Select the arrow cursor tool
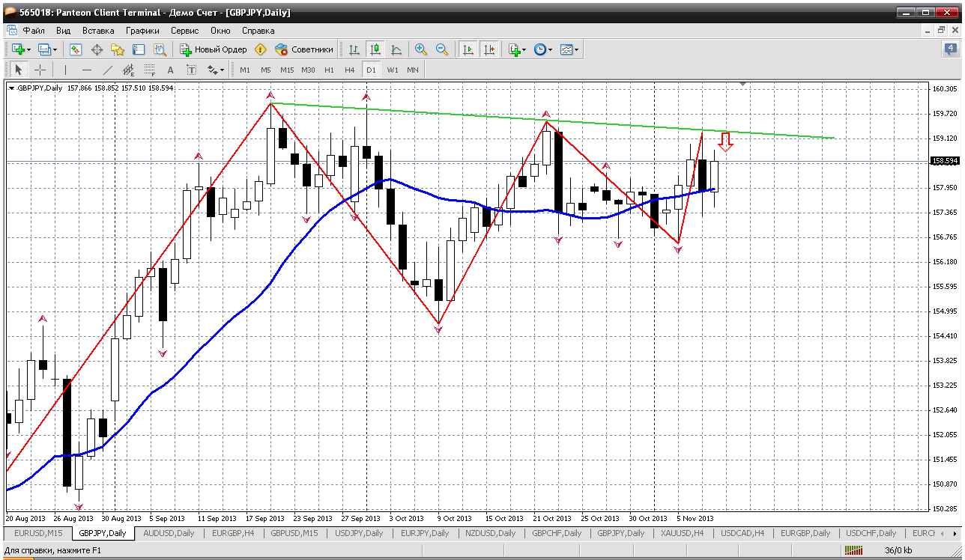965x560 pixels. point(19,70)
